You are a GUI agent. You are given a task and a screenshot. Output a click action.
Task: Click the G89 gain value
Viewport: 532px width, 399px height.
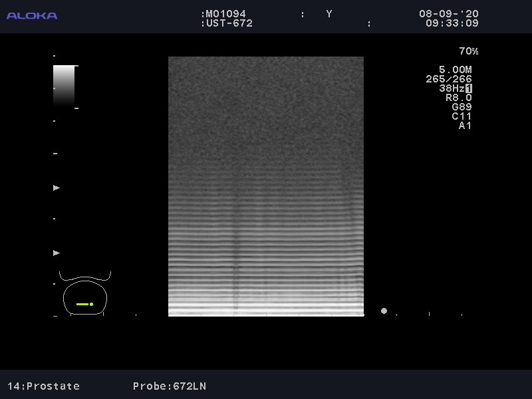coord(462,107)
